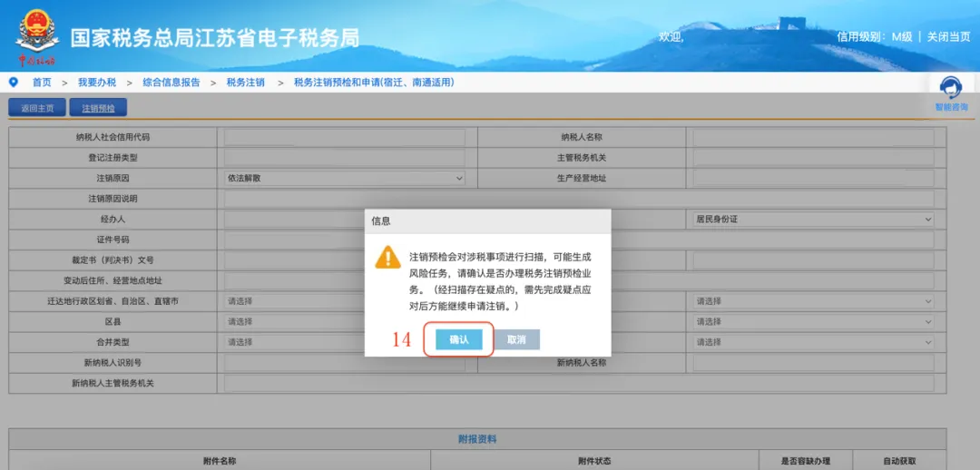This screenshot has height=470, width=980.
Task: Click the national tax emblem logo
Action: pyautogui.click(x=37, y=36)
